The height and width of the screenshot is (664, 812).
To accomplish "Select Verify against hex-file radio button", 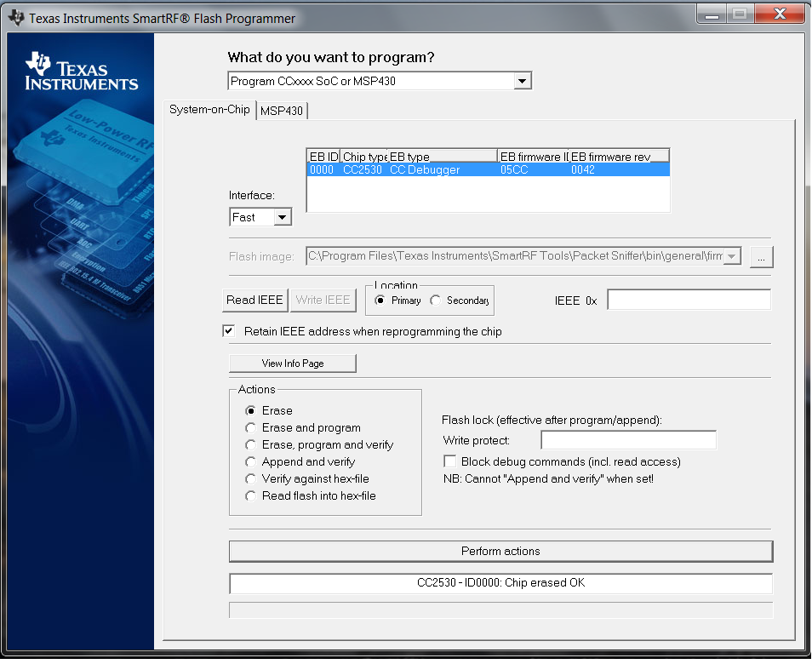I will (250, 479).
